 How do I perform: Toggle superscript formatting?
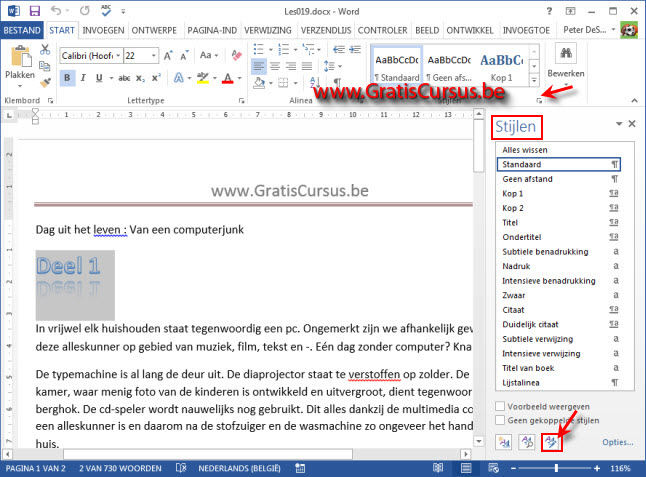156,78
